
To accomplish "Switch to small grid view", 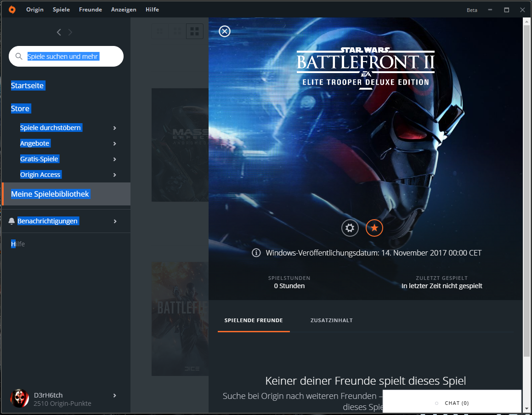I will coord(160,31).
